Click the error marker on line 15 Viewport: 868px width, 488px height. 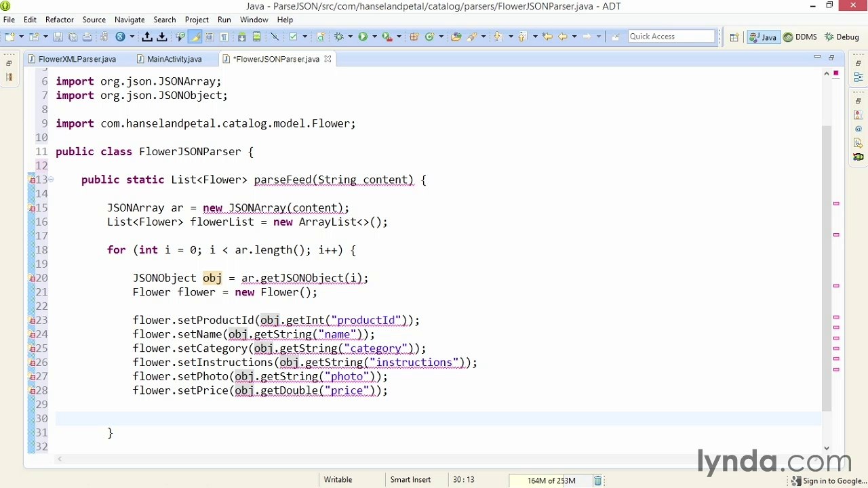(x=32, y=208)
